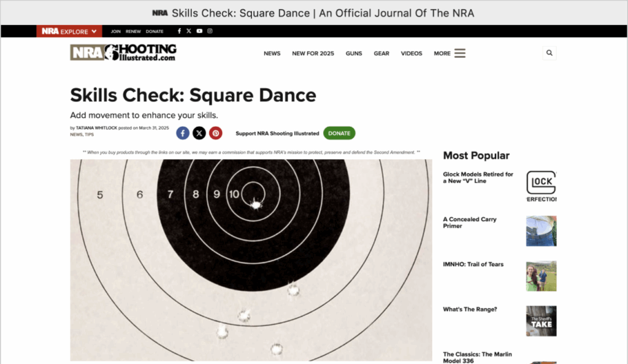This screenshot has height=364, width=628.
Task: Click A Concealed Carry Primer thumbnail
Action: click(541, 231)
